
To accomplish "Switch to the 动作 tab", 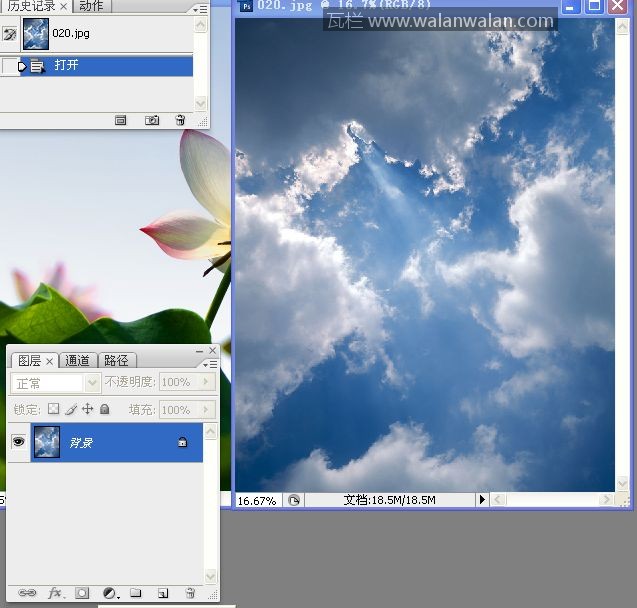I will pyautogui.click(x=91, y=6).
